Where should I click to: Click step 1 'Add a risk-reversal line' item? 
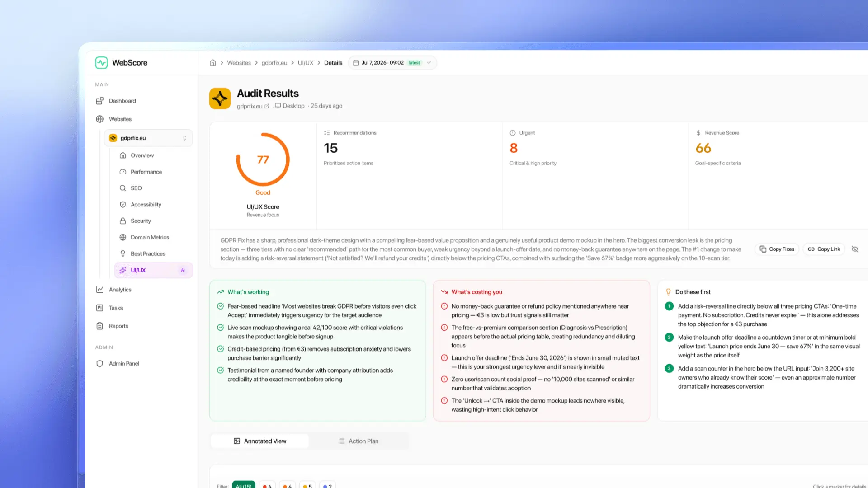762,315
